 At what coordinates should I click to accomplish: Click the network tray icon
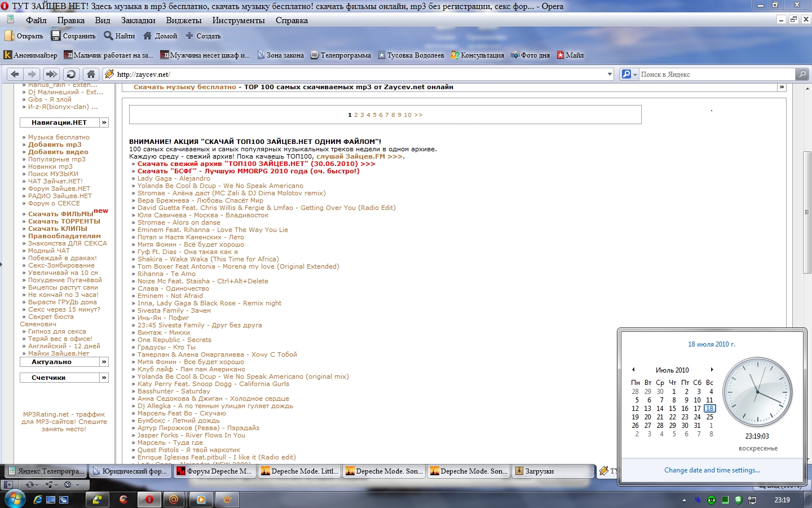click(x=752, y=500)
